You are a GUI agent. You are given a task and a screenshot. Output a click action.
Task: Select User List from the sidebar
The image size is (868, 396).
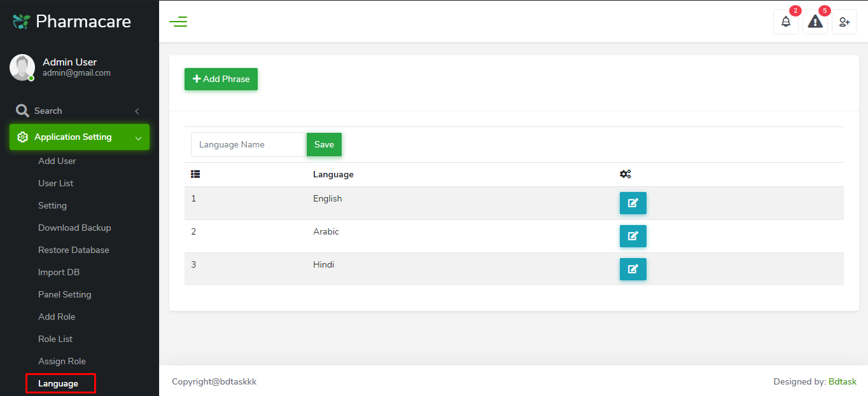[x=57, y=182]
